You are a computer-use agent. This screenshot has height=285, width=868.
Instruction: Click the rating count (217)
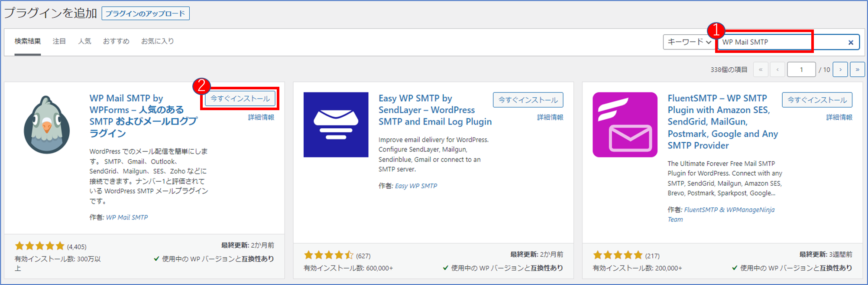[x=652, y=256]
